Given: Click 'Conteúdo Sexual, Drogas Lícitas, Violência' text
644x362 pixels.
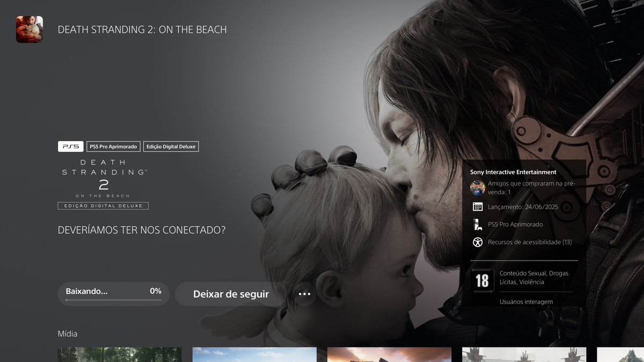Looking at the screenshot, I should 534,278.
